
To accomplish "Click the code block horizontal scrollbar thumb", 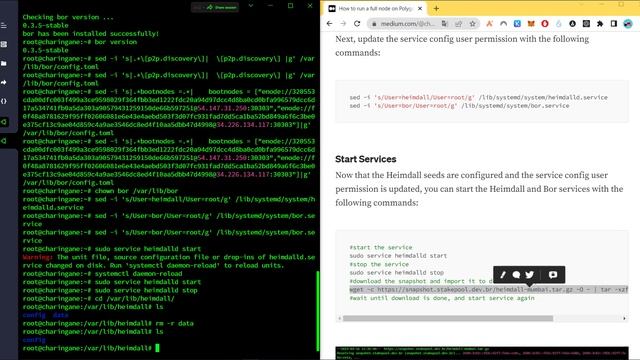I will pyautogui.click(x=448, y=318).
